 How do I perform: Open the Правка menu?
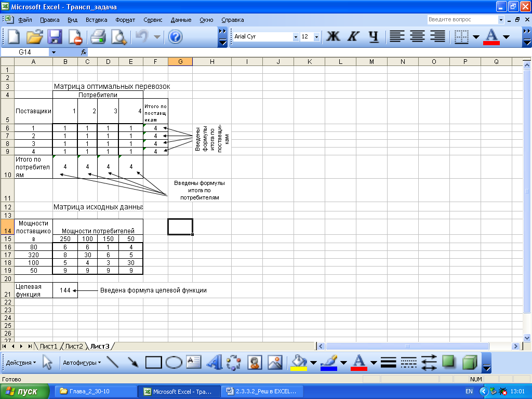pyautogui.click(x=49, y=20)
